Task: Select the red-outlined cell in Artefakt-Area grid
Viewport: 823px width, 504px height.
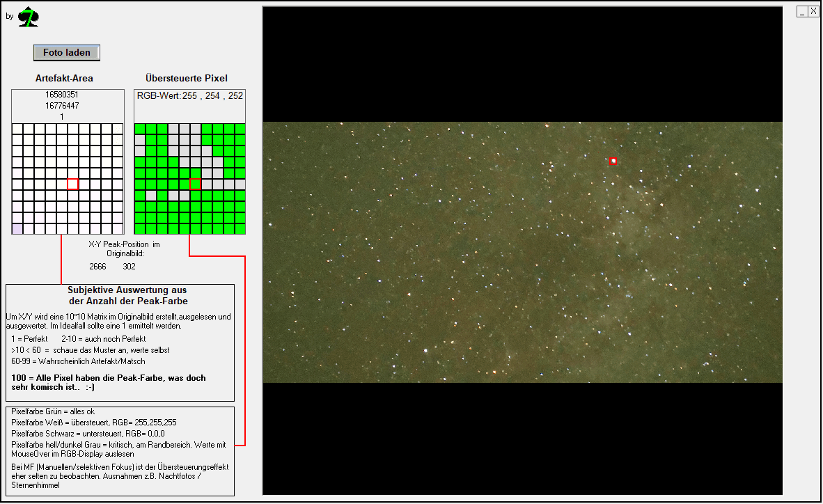Action: coord(73,184)
